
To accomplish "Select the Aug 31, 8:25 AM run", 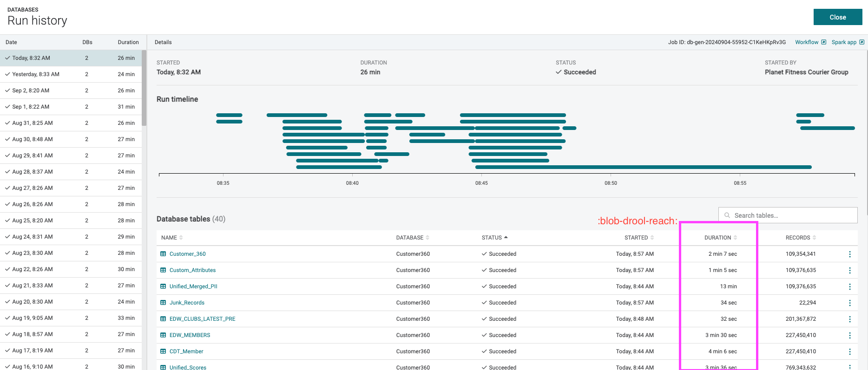I will (x=71, y=123).
